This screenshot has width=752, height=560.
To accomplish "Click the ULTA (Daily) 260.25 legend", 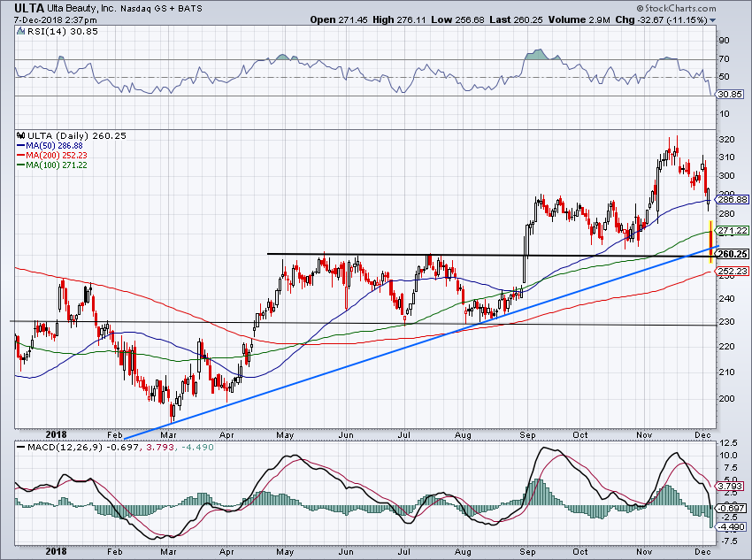I will [x=77, y=136].
